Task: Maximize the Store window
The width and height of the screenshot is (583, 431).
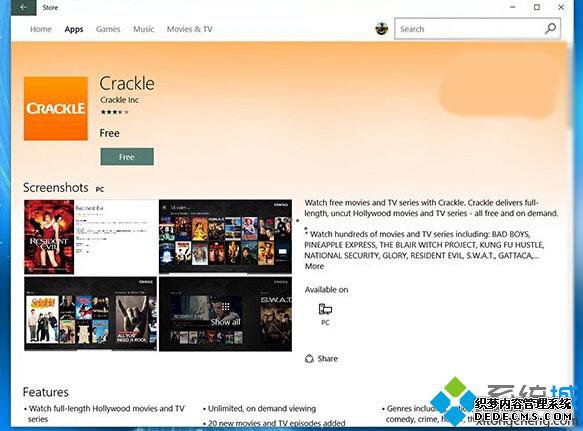Action: coord(537,7)
